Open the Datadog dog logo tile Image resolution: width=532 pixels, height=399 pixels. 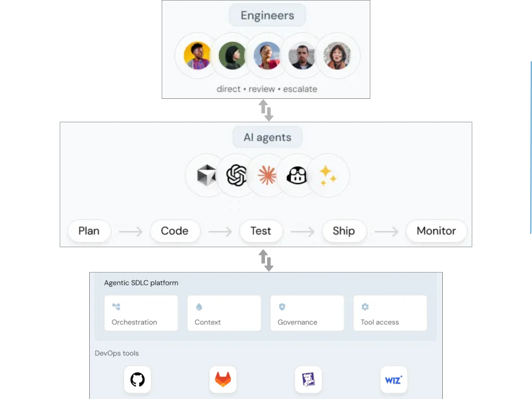click(308, 380)
